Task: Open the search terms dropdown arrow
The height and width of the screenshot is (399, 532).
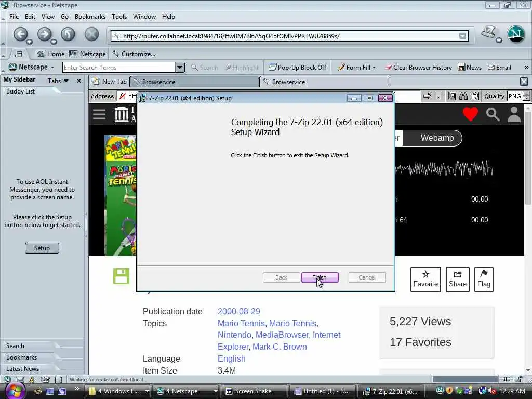Action: point(180,67)
